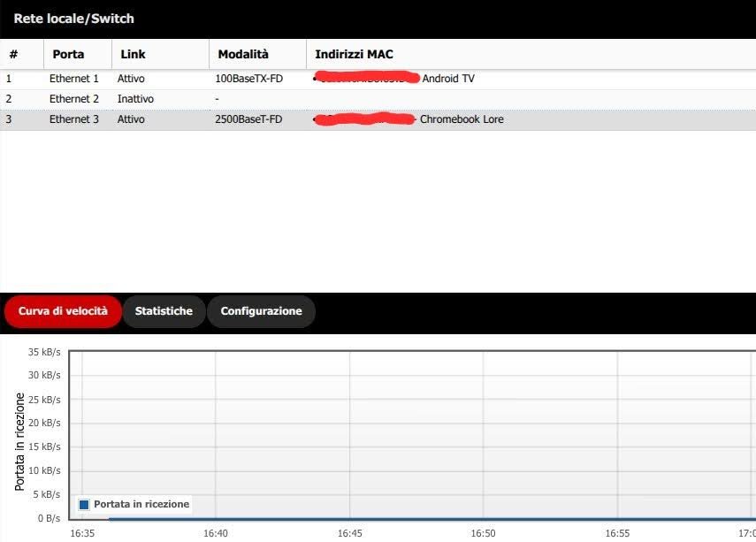Click row number 2 cell
The width and height of the screenshot is (756, 542).
click(x=9, y=99)
